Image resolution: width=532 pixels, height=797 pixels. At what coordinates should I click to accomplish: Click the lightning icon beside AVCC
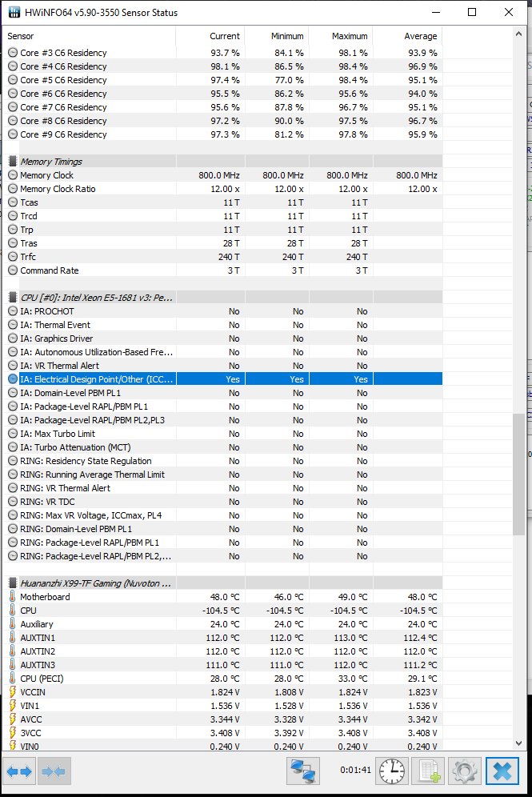tap(13, 719)
